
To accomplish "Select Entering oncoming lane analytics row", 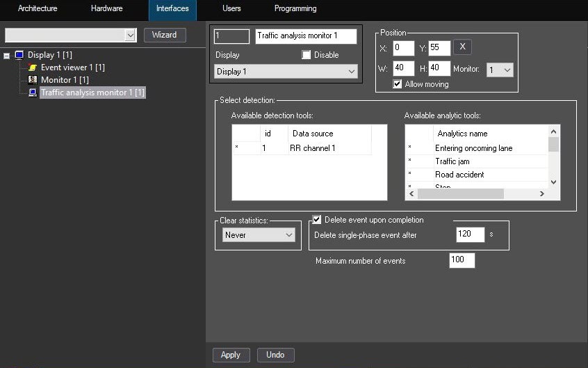I will click(x=490, y=148).
